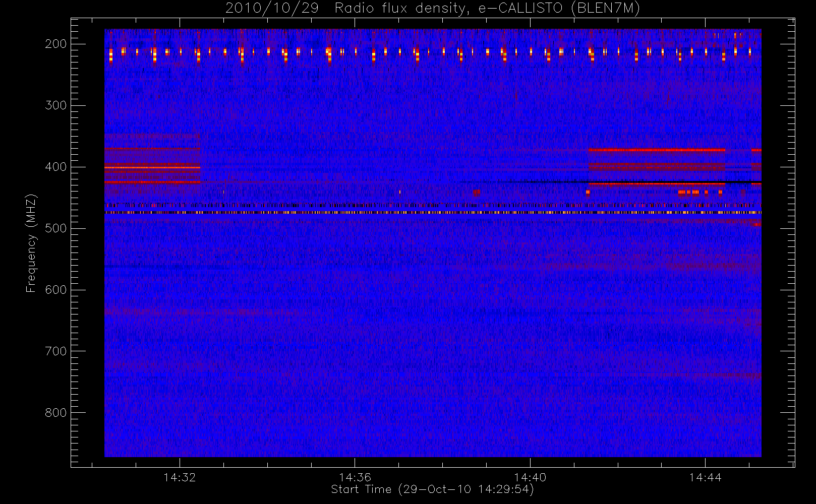Image resolution: width=816 pixels, height=504 pixels.
Task: Click the 700 frequency tick label
Action: point(56,351)
